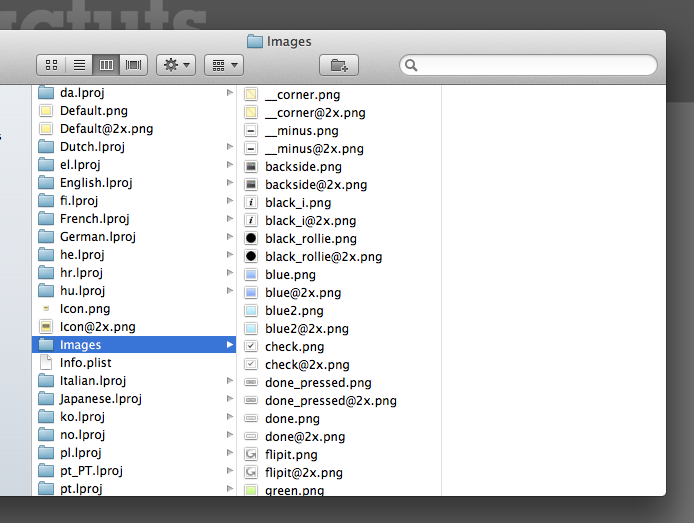Select the ko.lproj folder

click(x=134, y=416)
